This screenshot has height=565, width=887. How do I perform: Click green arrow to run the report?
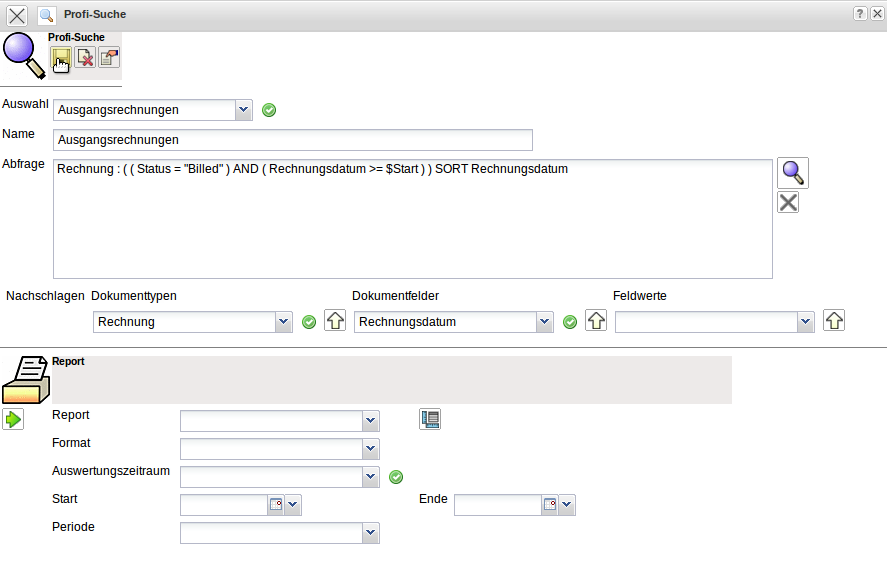click(13, 419)
